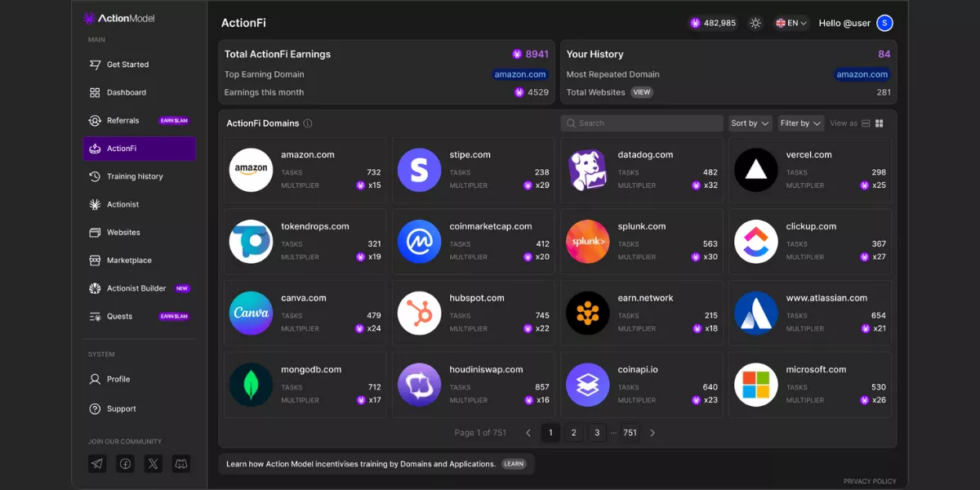Click the Privacy Policy link
980x490 pixels.
pyautogui.click(x=869, y=481)
